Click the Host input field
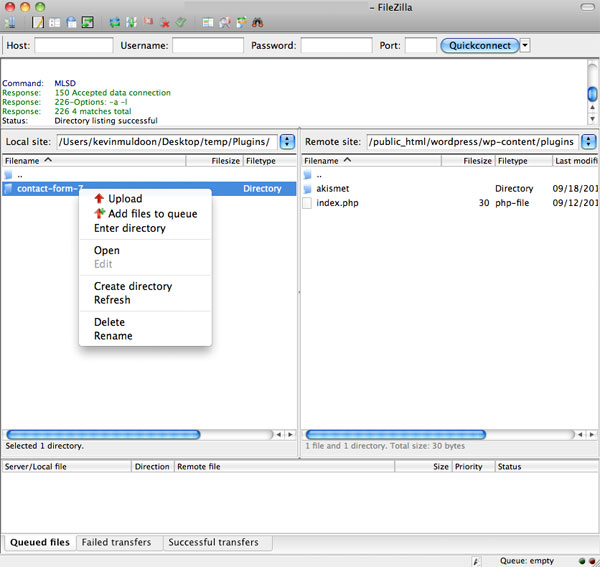Screen dimensions: 600x567 tap(74, 45)
